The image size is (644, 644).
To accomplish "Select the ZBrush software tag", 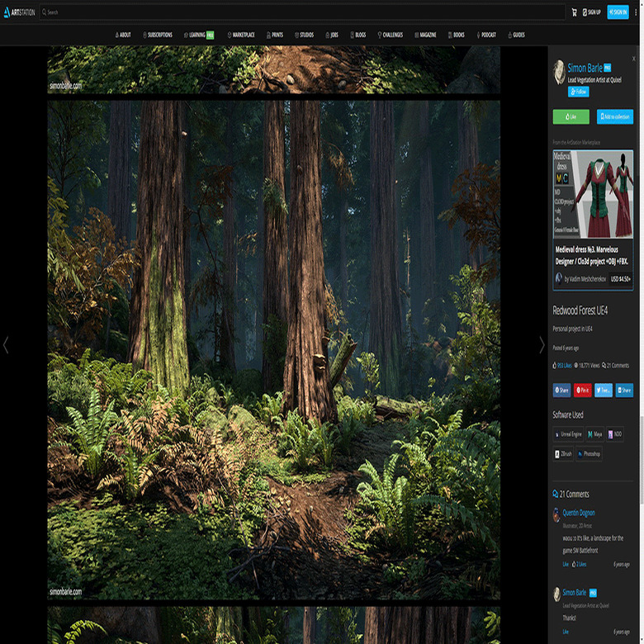I will pyautogui.click(x=563, y=454).
